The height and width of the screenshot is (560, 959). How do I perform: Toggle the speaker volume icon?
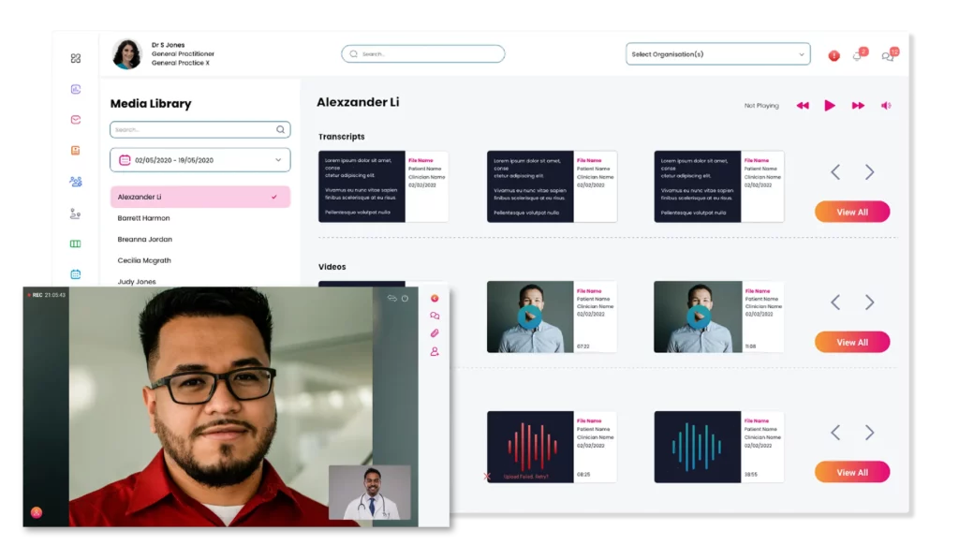tap(886, 106)
